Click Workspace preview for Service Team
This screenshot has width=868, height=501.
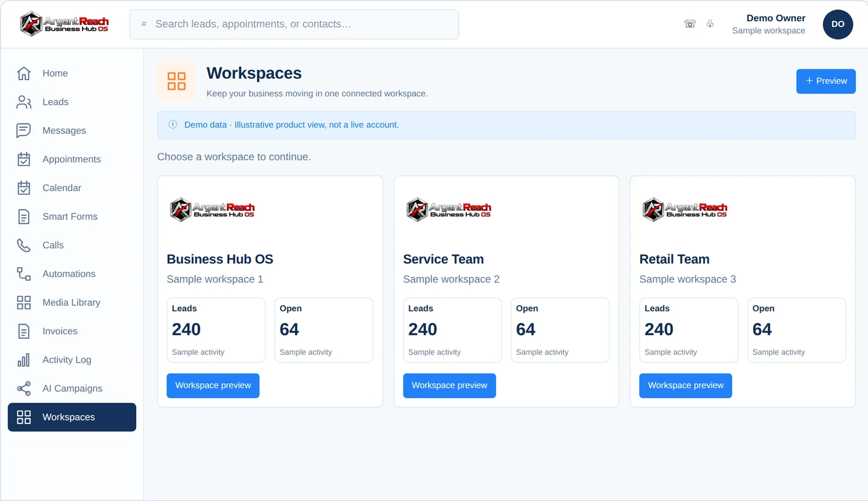(449, 385)
